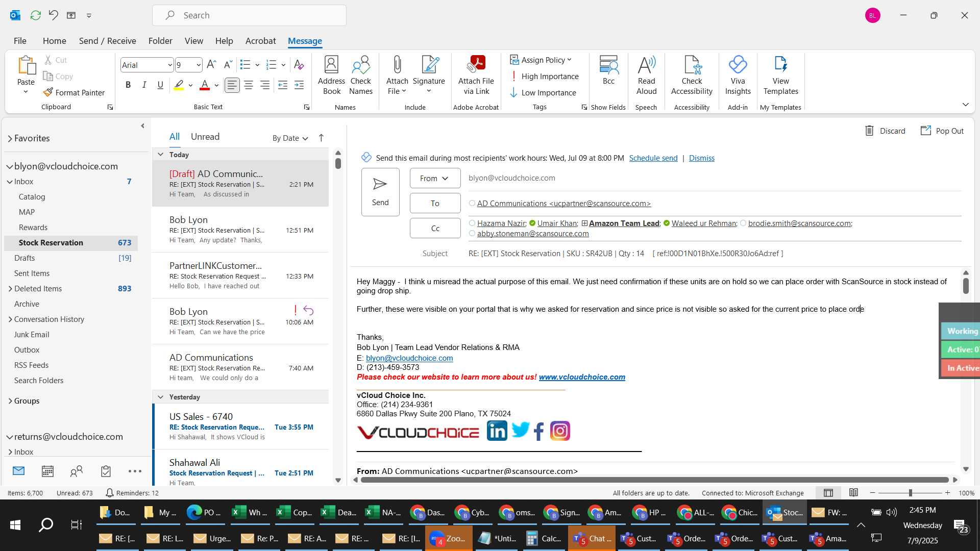The height and width of the screenshot is (551, 980).
Task: Open the View ribbon tab
Action: [x=193, y=41]
